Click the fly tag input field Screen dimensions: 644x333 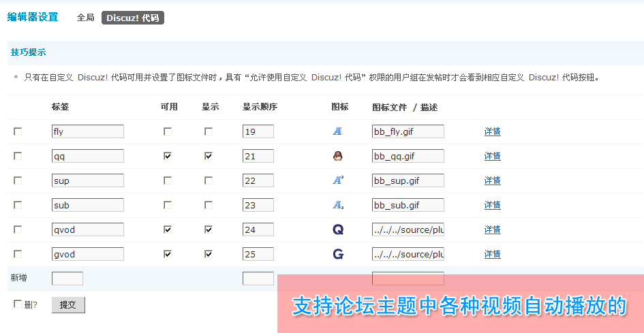pos(87,132)
